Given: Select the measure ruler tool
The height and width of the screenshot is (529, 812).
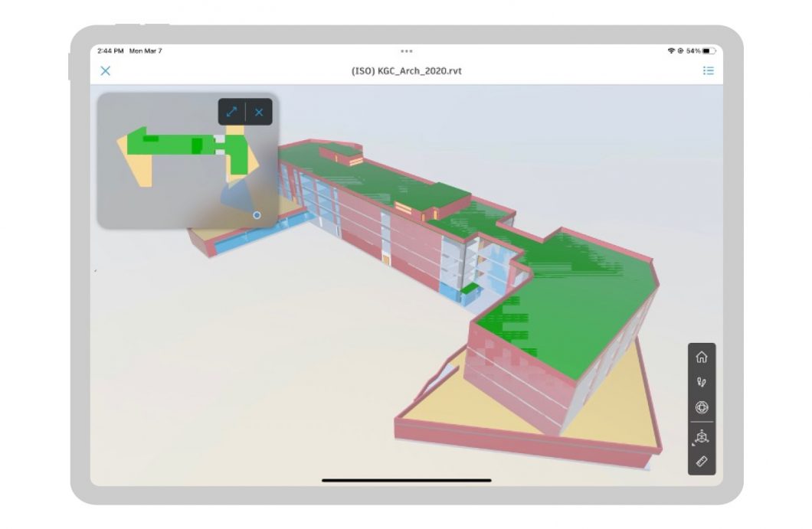Looking at the screenshot, I should click(x=702, y=461).
